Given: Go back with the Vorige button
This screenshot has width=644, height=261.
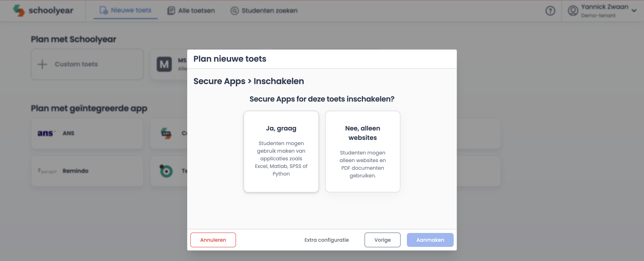Looking at the screenshot, I should [382, 240].
